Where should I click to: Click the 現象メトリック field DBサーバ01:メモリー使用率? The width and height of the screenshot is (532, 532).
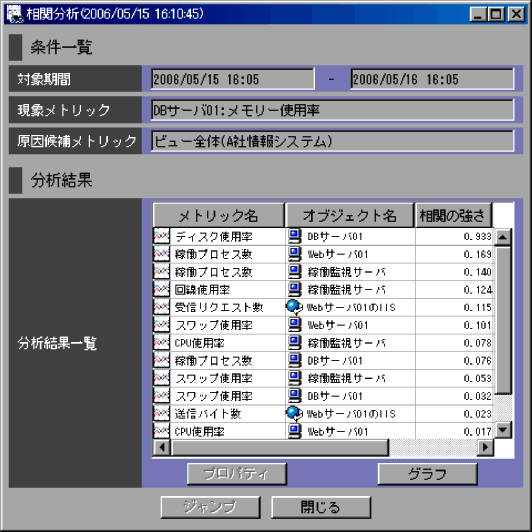332,110
